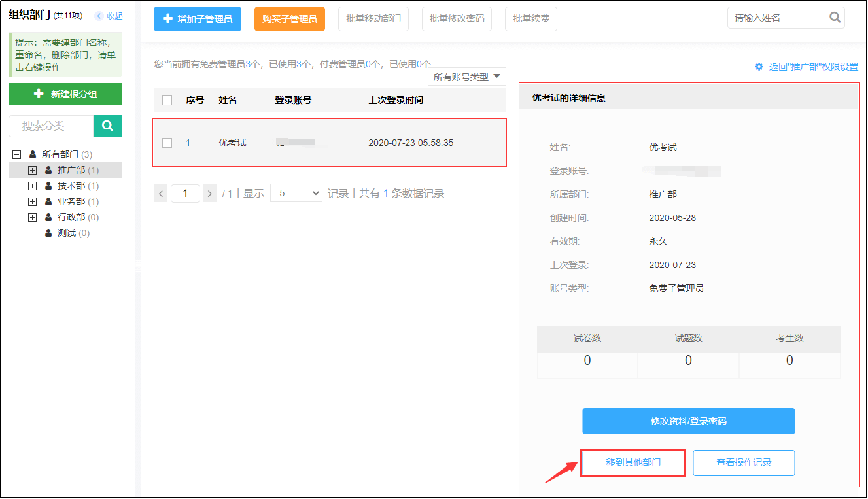Click the person icon next to 所有部门
The image size is (868, 499).
pos(33,154)
